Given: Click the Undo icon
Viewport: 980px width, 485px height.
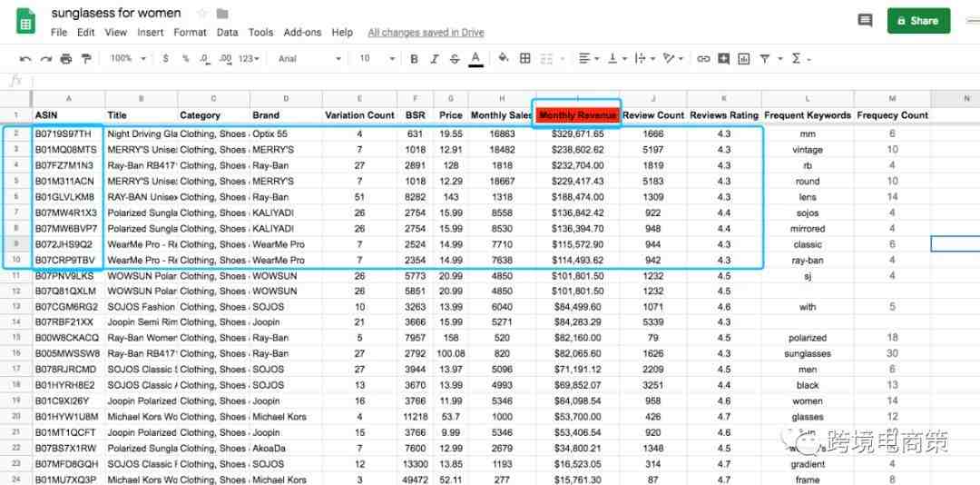Looking at the screenshot, I should coord(25,59).
